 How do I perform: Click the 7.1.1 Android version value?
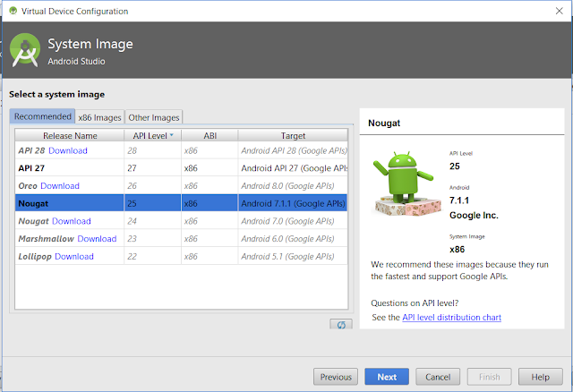coord(459,200)
